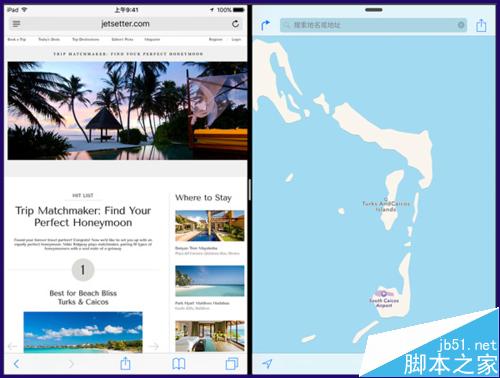The height and width of the screenshot is (378, 500).
Task: Select South Caicos Airport pin
Action: pos(384,294)
